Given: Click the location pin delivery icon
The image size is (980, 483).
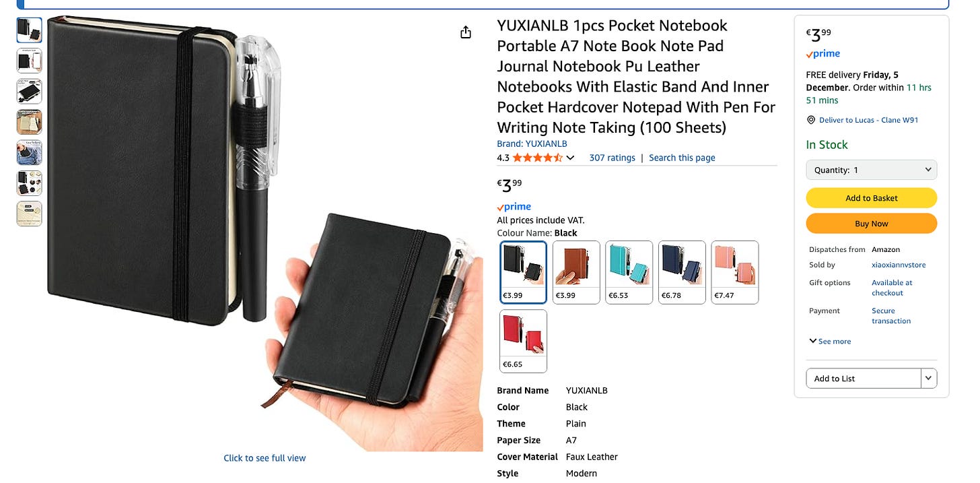Looking at the screenshot, I should pos(810,120).
